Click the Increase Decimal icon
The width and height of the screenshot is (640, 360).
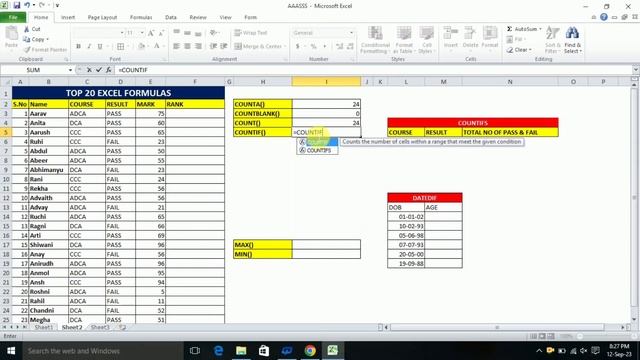click(x=340, y=47)
